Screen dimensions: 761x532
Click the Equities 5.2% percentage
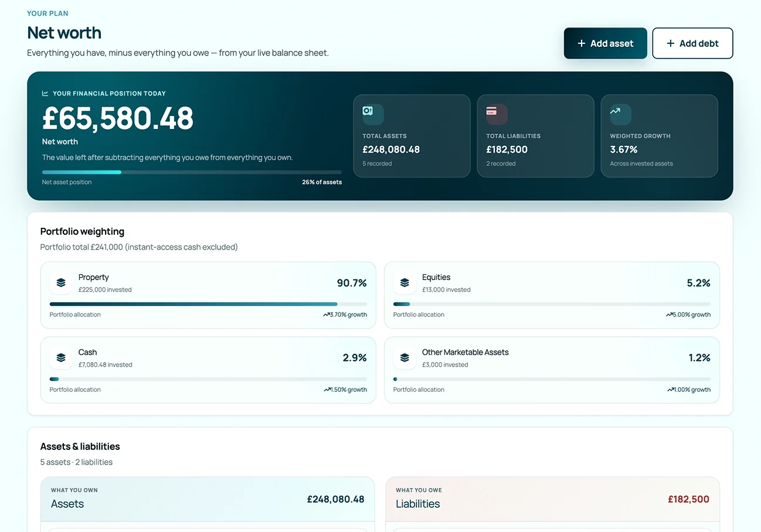[699, 283]
